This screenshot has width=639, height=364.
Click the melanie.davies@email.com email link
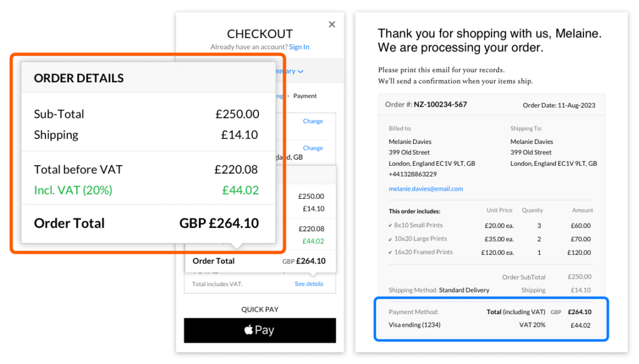426,189
